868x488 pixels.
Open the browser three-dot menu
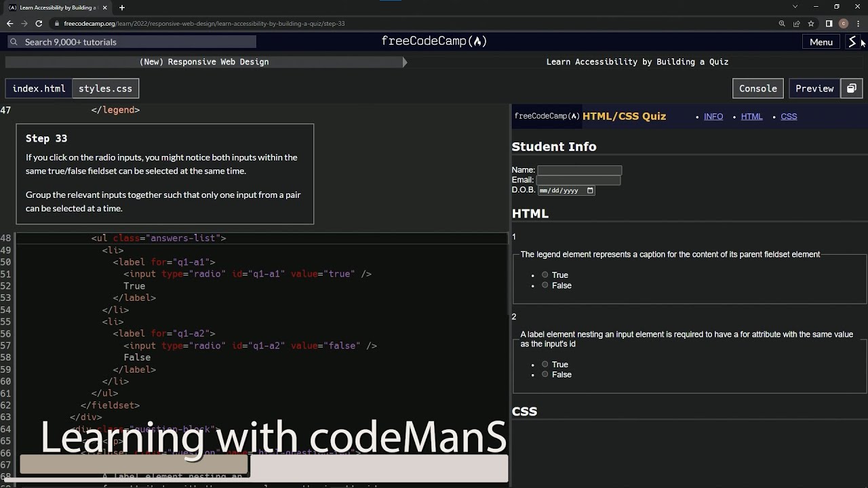coord(857,23)
